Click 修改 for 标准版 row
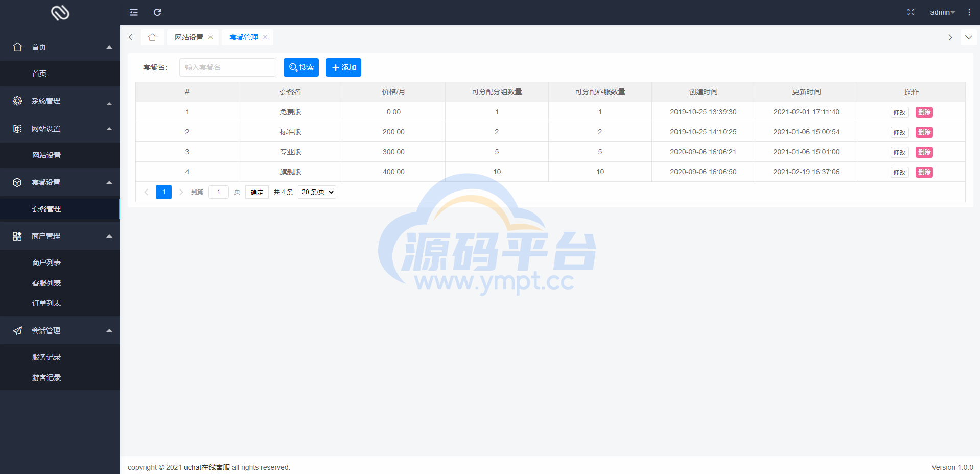This screenshot has width=980, height=474. point(899,132)
